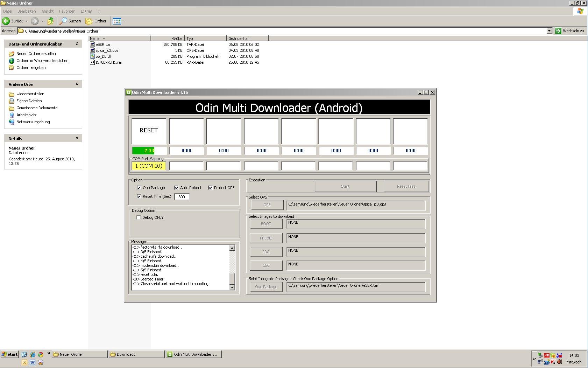Open the Favoriten menu
The image size is (588, 368).
click(x=67, y=11)
